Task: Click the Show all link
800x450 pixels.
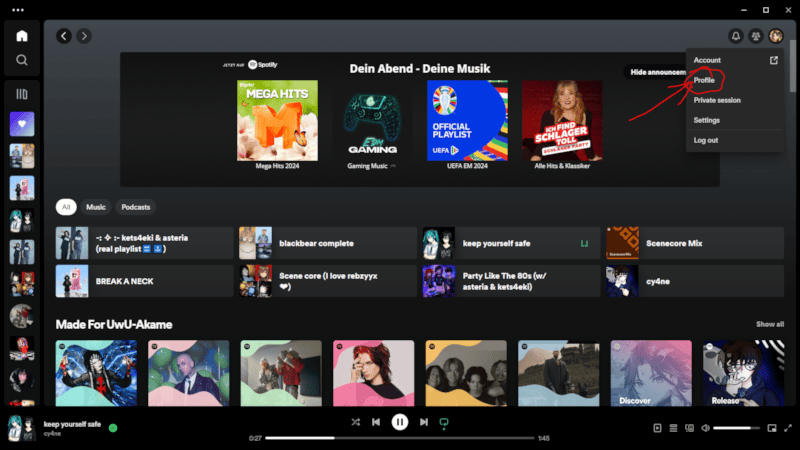Action: click(x=770, y=324)
